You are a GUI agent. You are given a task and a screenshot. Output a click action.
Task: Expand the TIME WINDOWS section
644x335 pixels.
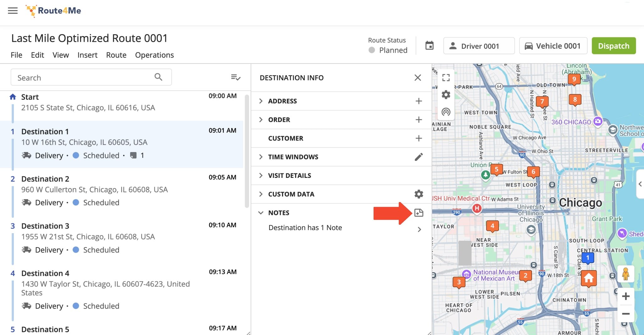tap(261, 157)
